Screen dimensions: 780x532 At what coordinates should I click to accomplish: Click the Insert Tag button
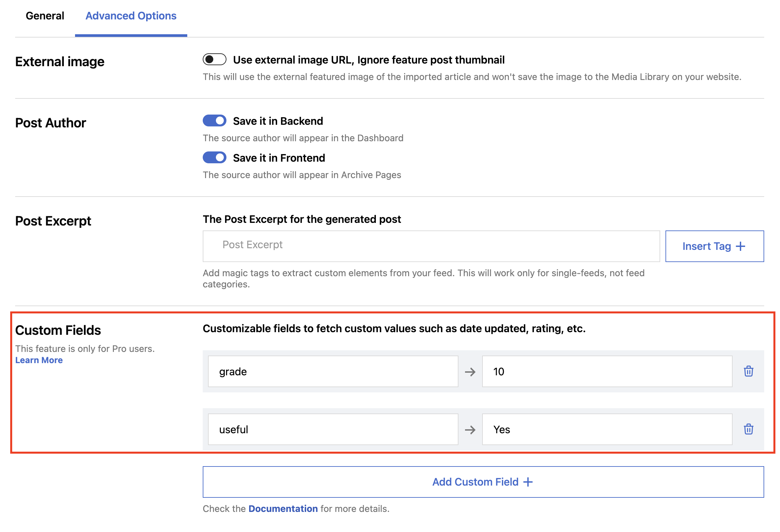point(714,246)
